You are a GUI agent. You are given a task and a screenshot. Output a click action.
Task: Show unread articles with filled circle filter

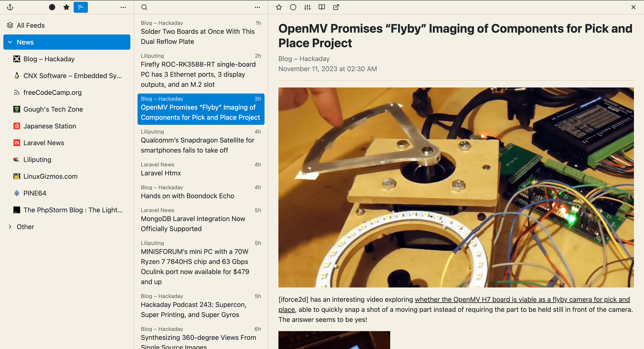(52, 7)
